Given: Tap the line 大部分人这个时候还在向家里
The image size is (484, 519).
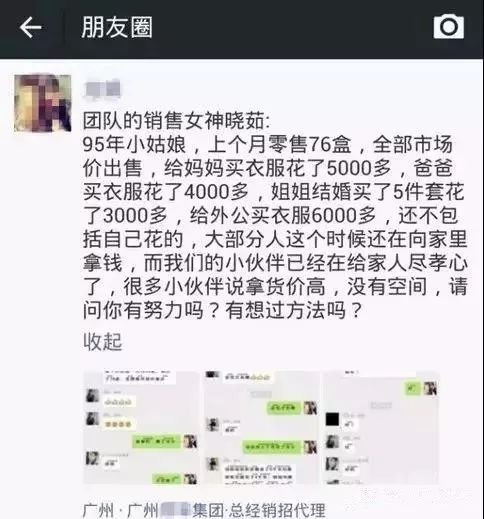Looking at the screenshot, I should pyautogui.click(x=275, y=240).
